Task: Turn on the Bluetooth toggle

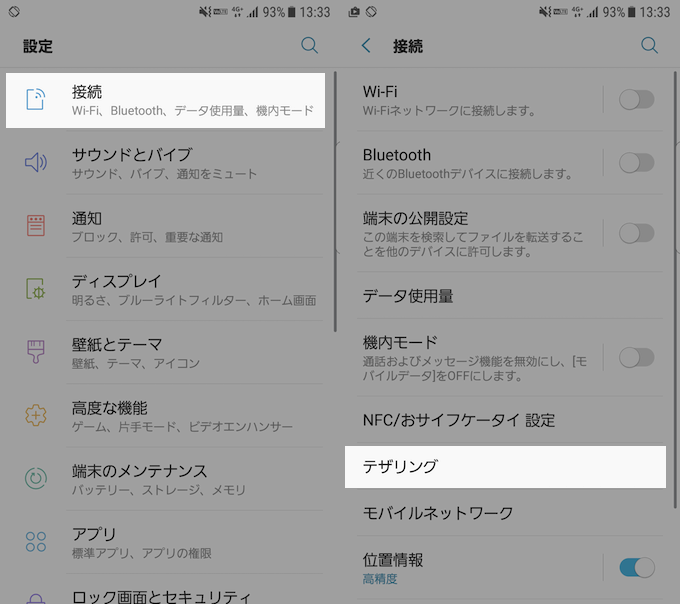Action: (x=636, y=163)
